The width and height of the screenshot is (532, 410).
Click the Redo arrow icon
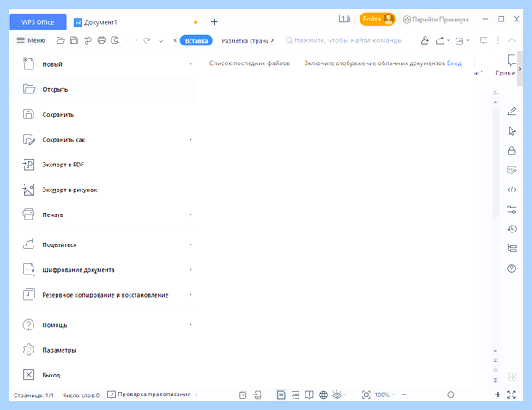pyautogui.click(x=147, y=40)
